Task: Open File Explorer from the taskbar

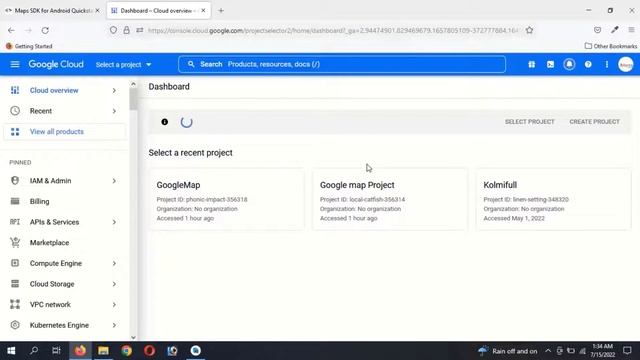Action: pyautogui.click(x=103, y=351)
